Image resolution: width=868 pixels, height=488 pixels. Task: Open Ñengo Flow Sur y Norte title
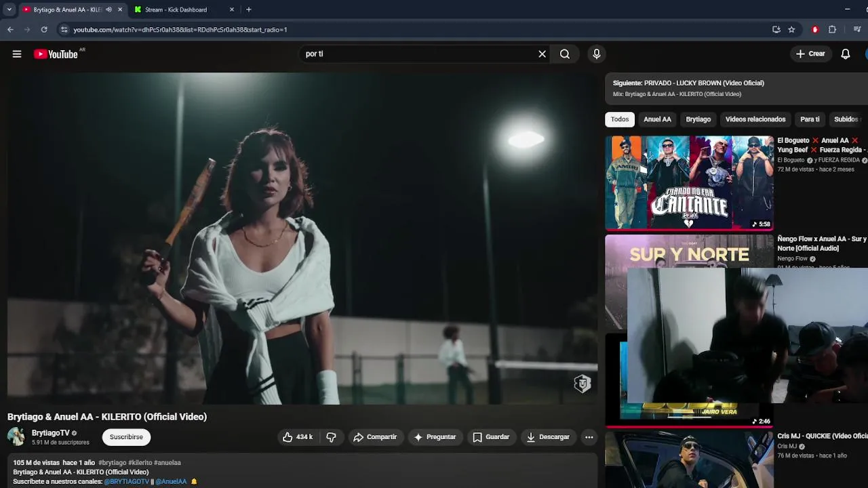pyautogui.click(x=822, y=243)
